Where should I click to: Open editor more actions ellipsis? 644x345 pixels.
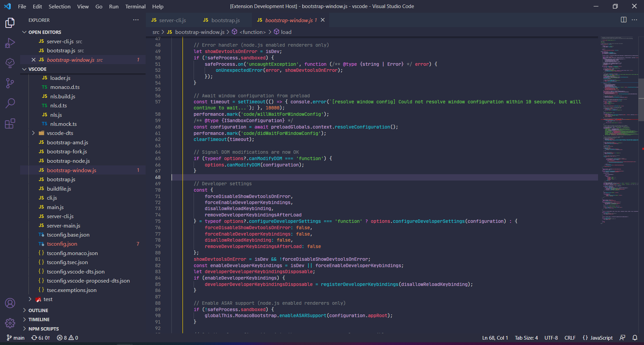pos(634,20)
